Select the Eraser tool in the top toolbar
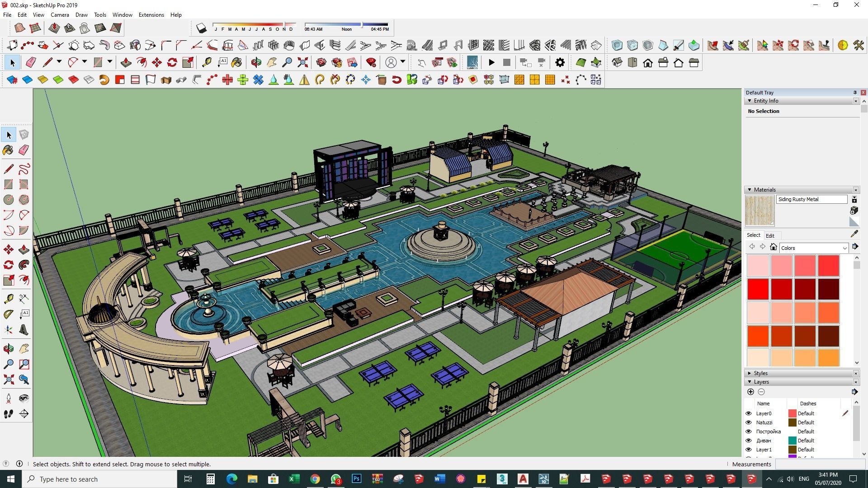 tap(31, 62)
